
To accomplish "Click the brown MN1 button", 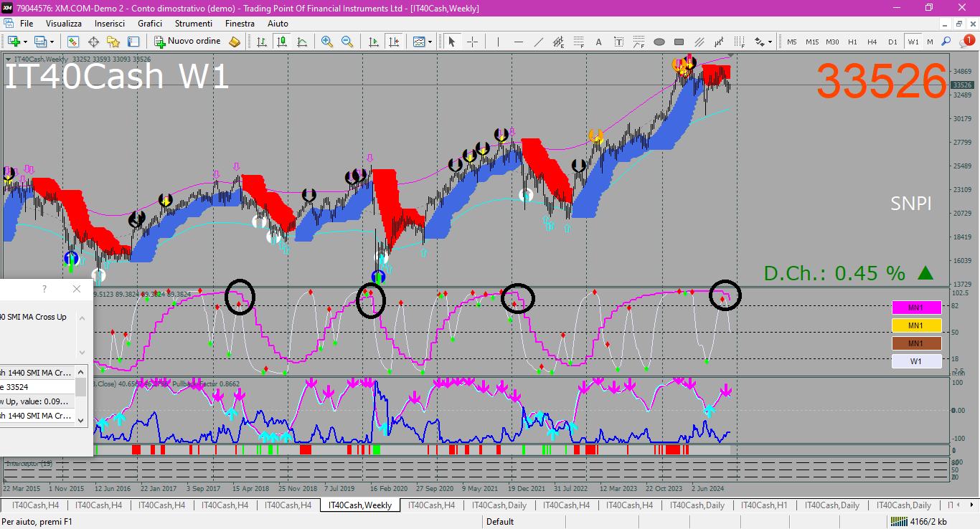I will pyautogui.click(x=916, y=343).
